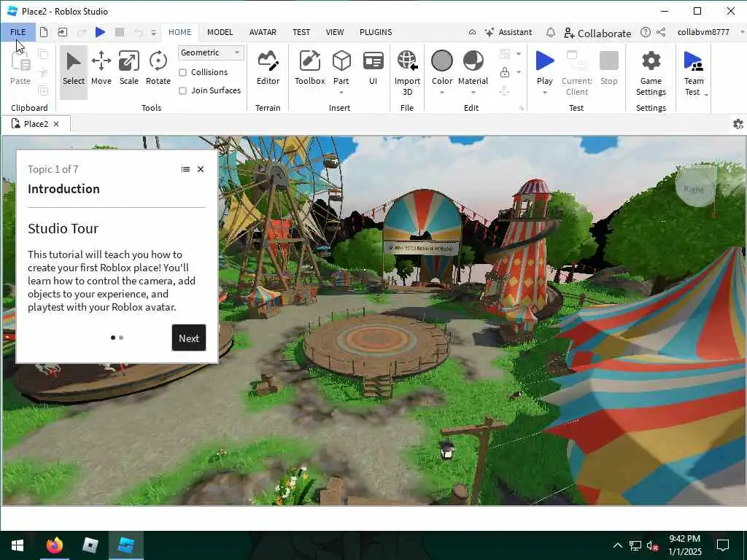The height and width of the screenshot is (560, 747).
Task: Expand the lock tool dropdown arrow
Action: click(x=519, y=72)
